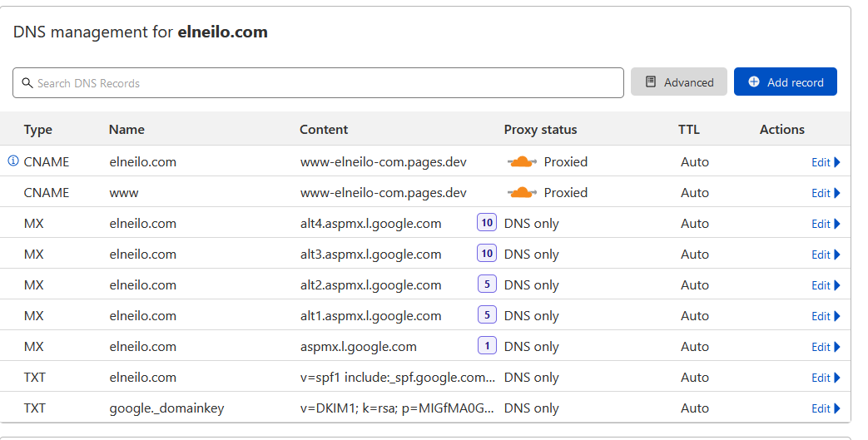Open the Advanced search options
The image size is (868, 440).
coord(679,82)
